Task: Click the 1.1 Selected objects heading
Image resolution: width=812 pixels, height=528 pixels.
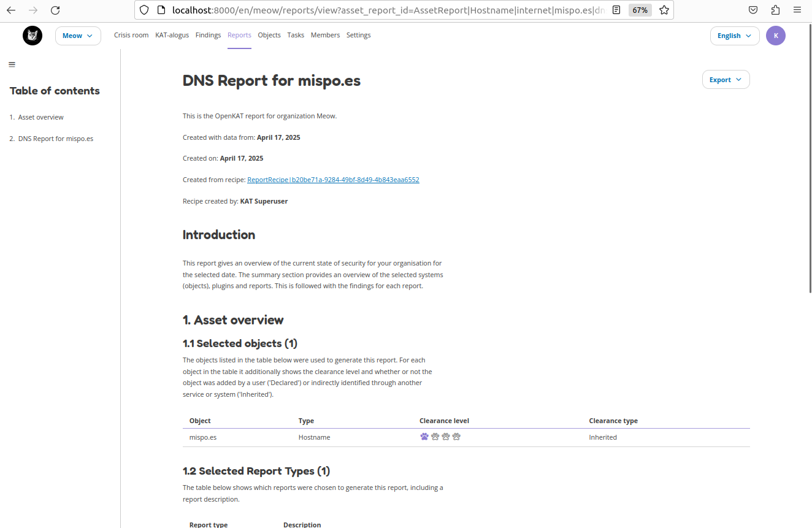Action: pyautogui.click(x=240, y=343)
